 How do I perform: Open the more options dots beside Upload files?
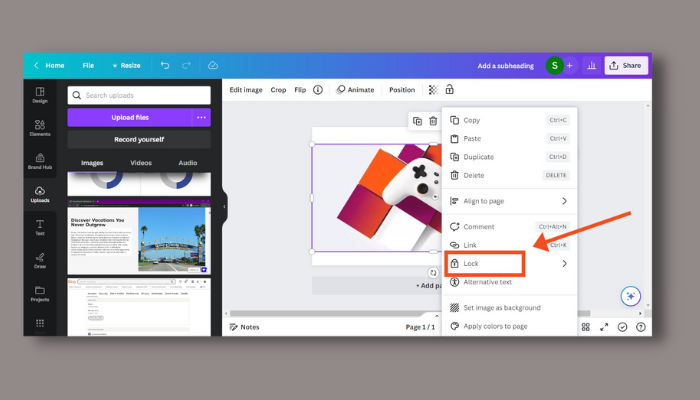point(201,117)
